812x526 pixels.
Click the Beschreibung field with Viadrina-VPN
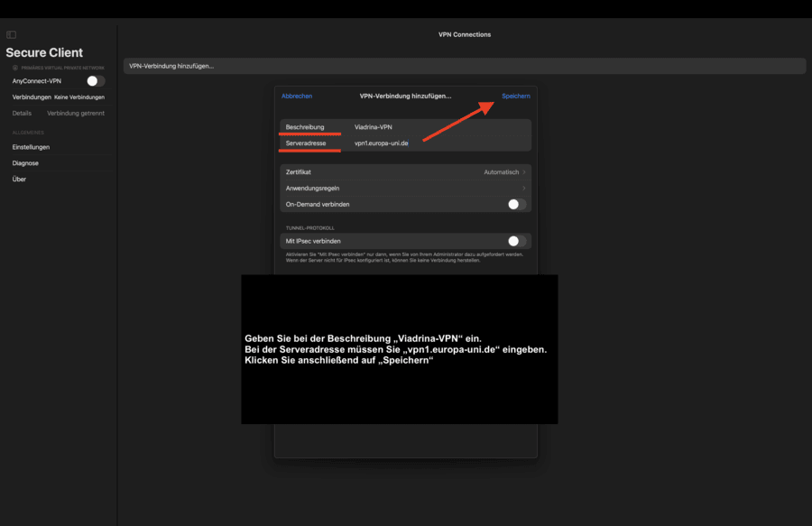click(x=405, y=127)
